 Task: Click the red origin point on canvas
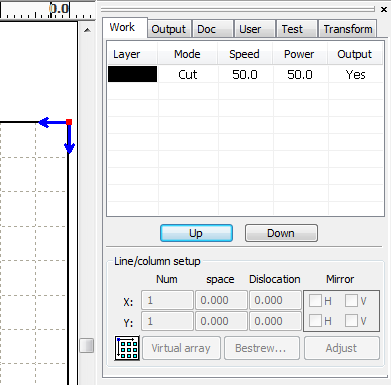pyautogui.click(x=69, y=122)
